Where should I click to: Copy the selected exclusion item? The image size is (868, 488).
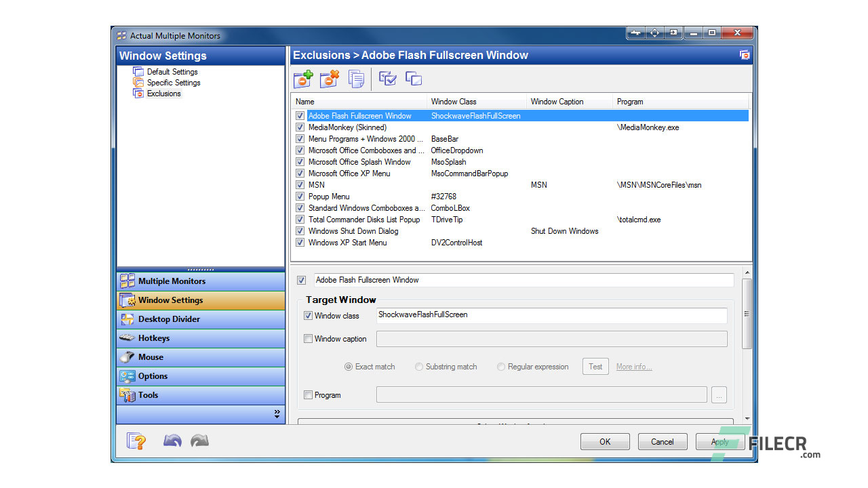(x=356, y=79)
